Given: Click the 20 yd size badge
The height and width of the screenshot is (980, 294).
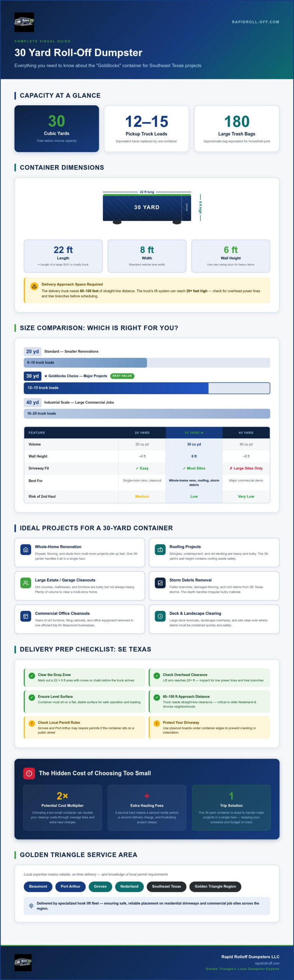Looking at the screenshot, I should [x=33, y=351].
